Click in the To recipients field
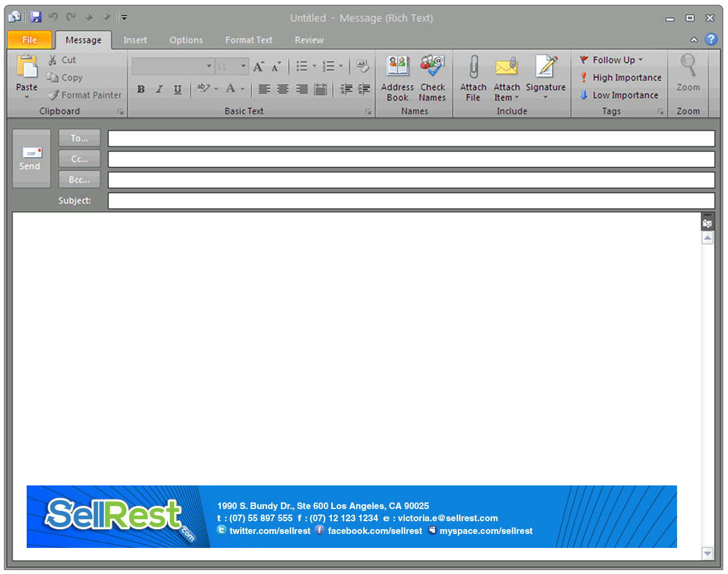Viewport: 728px width, 574px height. point(411,138)
